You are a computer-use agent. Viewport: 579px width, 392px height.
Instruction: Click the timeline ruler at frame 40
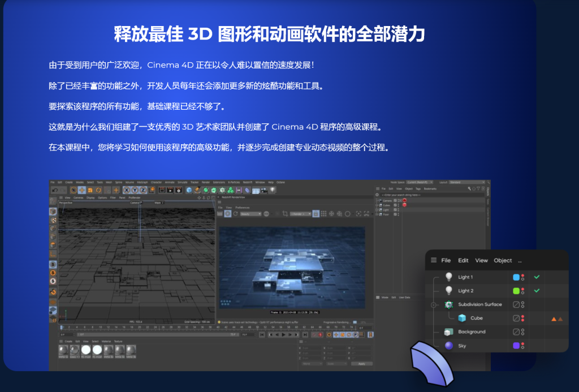(218, 328)
